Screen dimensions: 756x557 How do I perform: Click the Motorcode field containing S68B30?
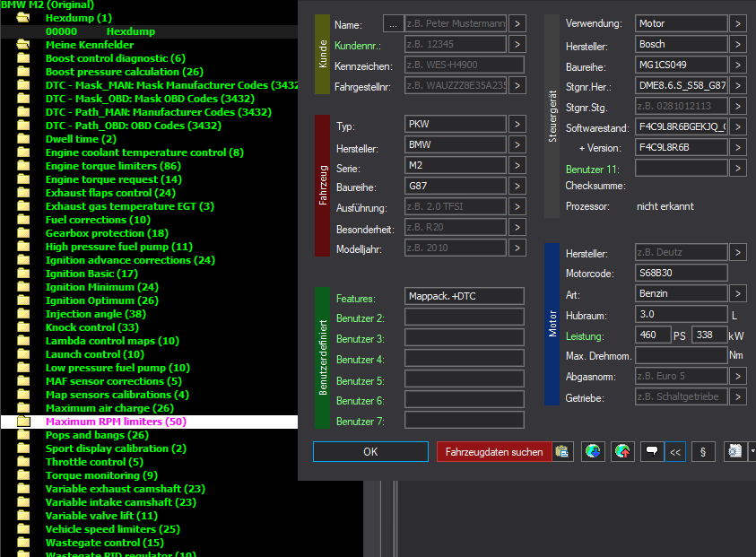click(681, 273)
